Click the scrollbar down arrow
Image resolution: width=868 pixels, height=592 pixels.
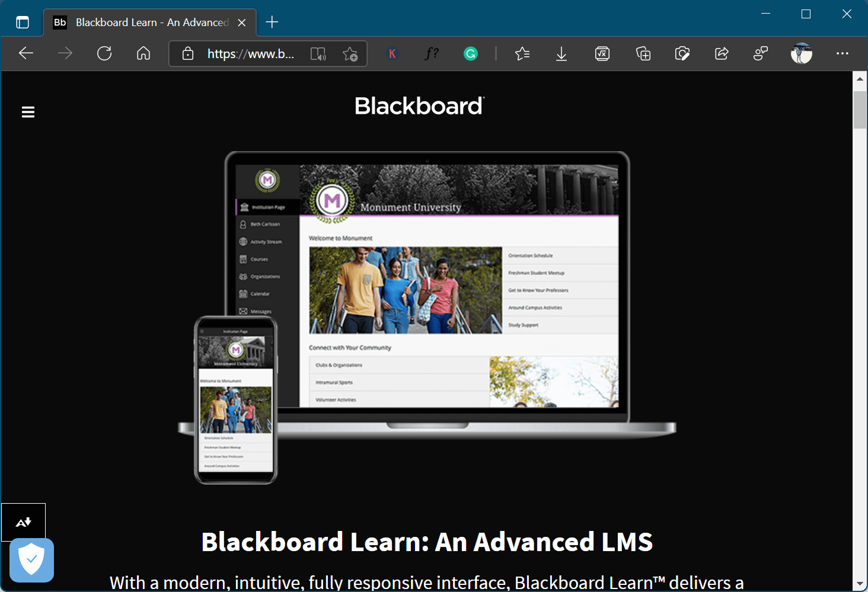tap(860, 584)
